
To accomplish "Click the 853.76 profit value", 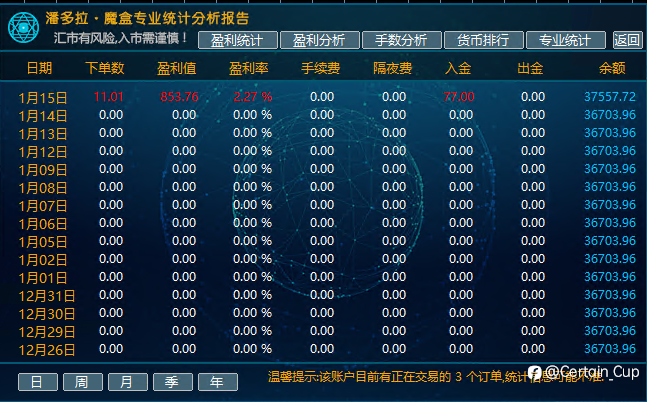I will 179,97.
